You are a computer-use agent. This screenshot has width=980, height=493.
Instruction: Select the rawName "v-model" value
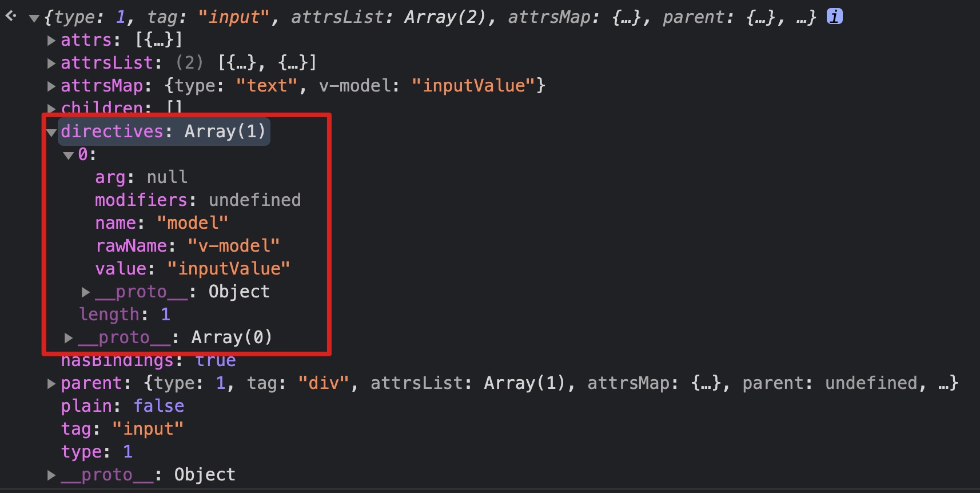click(x=234, y=246)
